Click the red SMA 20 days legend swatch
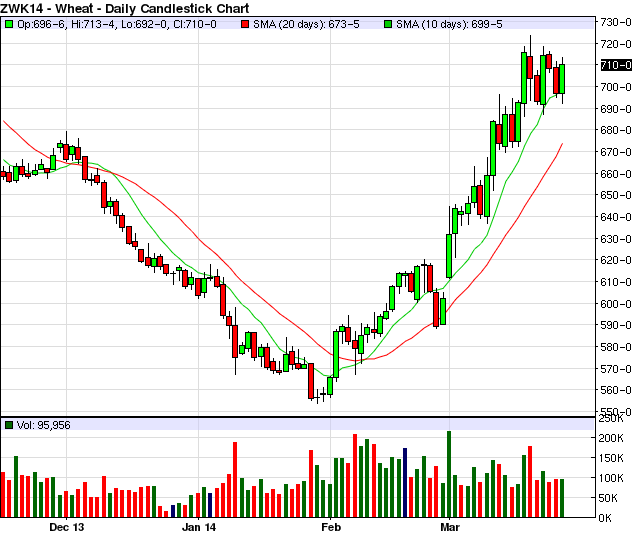The width and height of the screenshot is (640, 536). pos(245,24)
